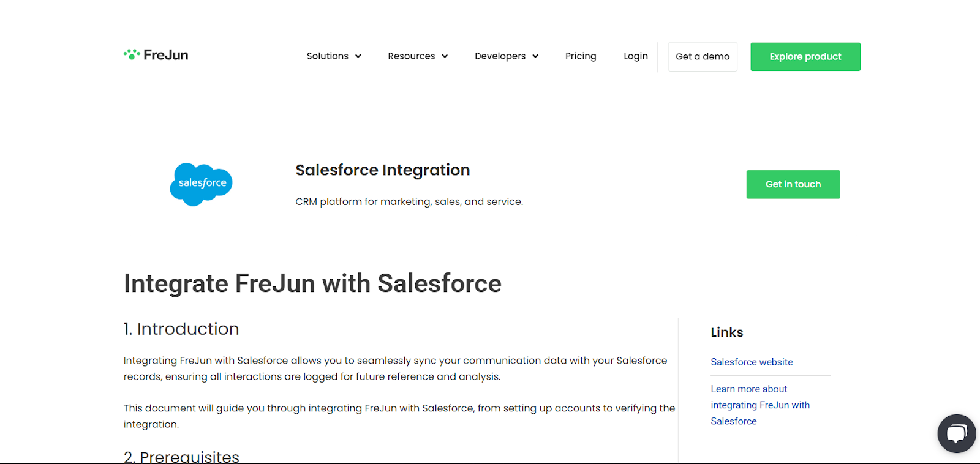Click the Get a demo button
Image resolution: width=980 pixels, height=464 pixels.
pyautogui.click(x=702, y=56)
